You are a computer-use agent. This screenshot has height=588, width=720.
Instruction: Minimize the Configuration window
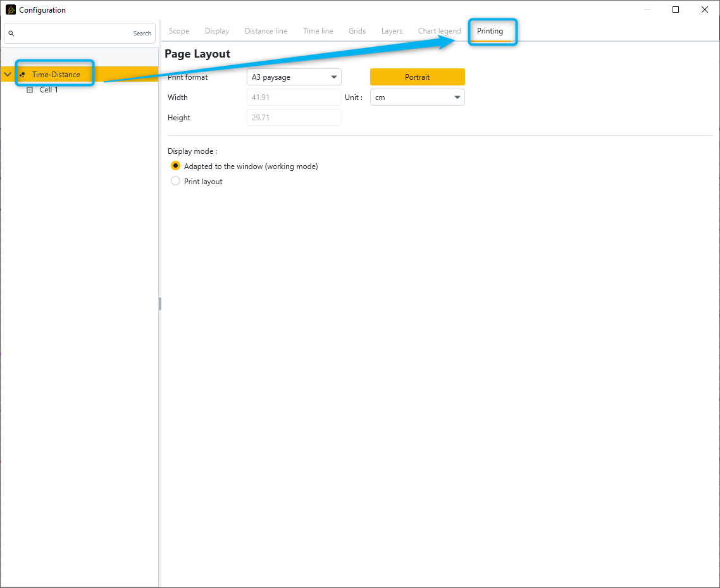point(647,9)
